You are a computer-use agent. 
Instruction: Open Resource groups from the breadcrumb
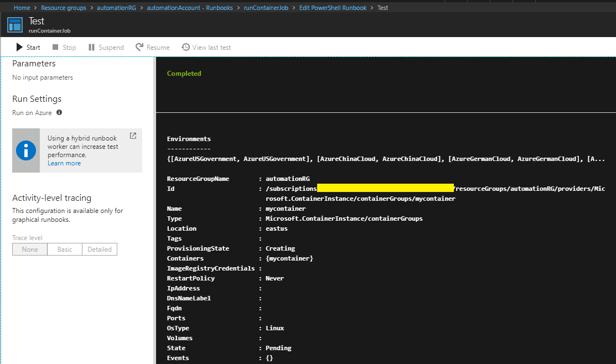tap(64, 7)
